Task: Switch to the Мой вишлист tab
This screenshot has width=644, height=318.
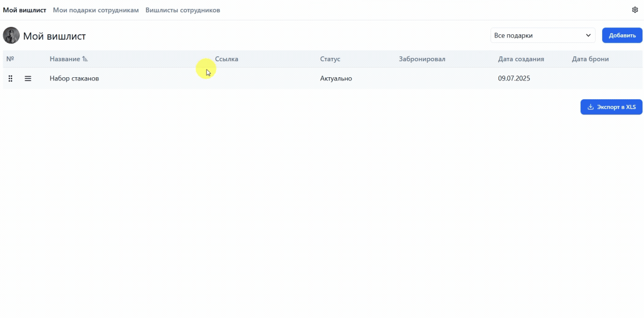Action: pyautogui.click(x=25, y=10)
